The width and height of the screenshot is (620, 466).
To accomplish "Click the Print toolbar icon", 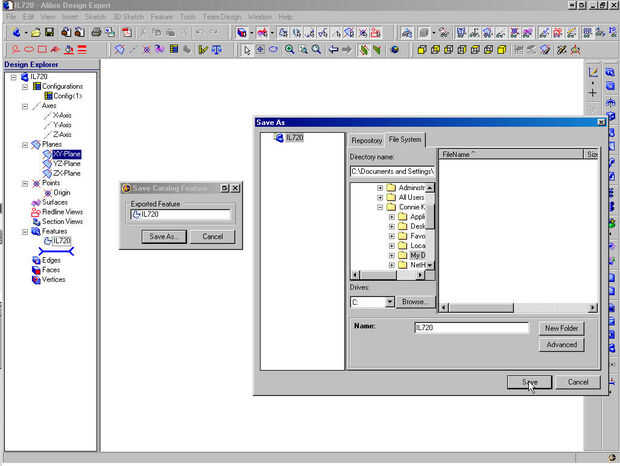I will (x=96, y=32).
